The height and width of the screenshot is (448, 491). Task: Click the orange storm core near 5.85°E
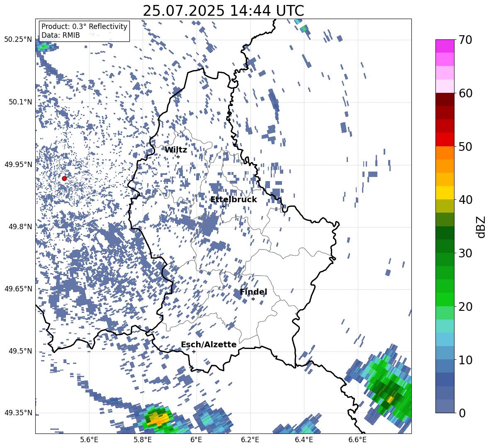pos(158,419)
